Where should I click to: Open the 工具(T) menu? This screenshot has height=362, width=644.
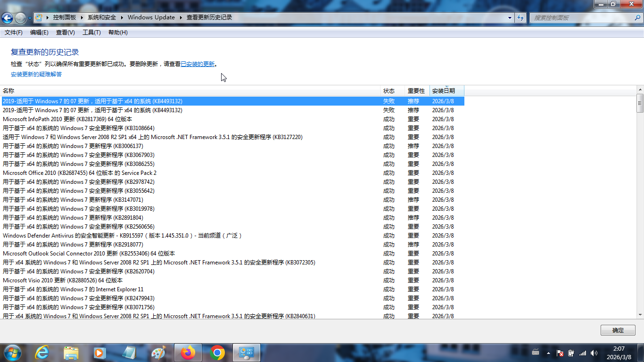(x=91, y=33)
